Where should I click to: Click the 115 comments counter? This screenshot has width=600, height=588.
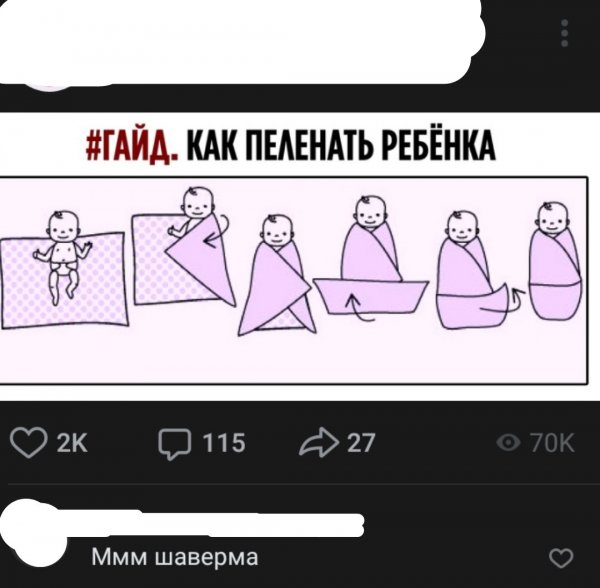tap(224, 443)
